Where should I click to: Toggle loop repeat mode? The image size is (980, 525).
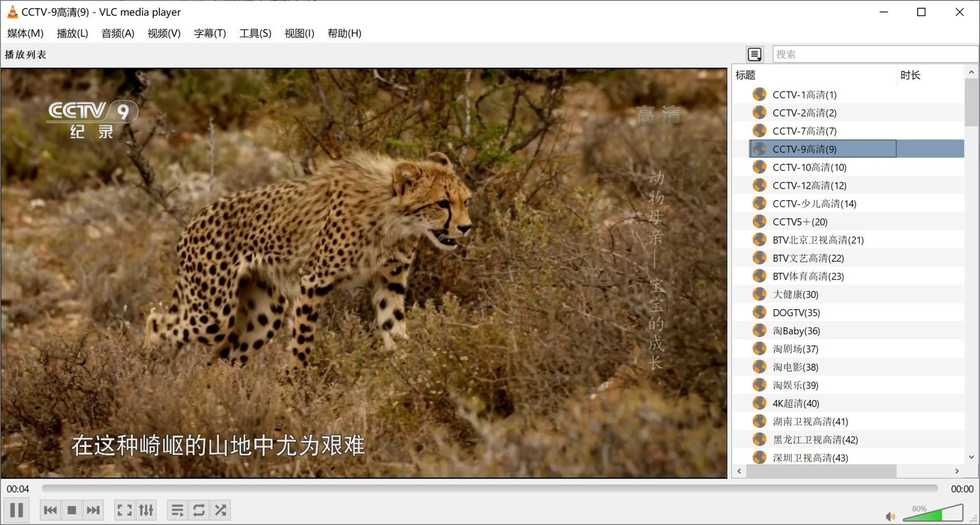coord(199,510)
